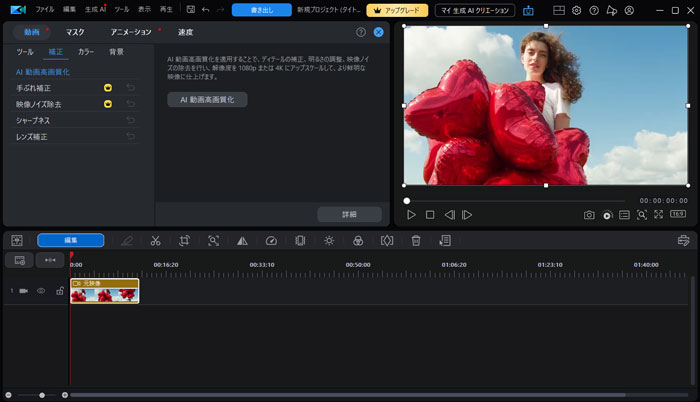The image size is (700, 402).
Task: Click the crop and rotate tool icon
Action: coord(184,241)
